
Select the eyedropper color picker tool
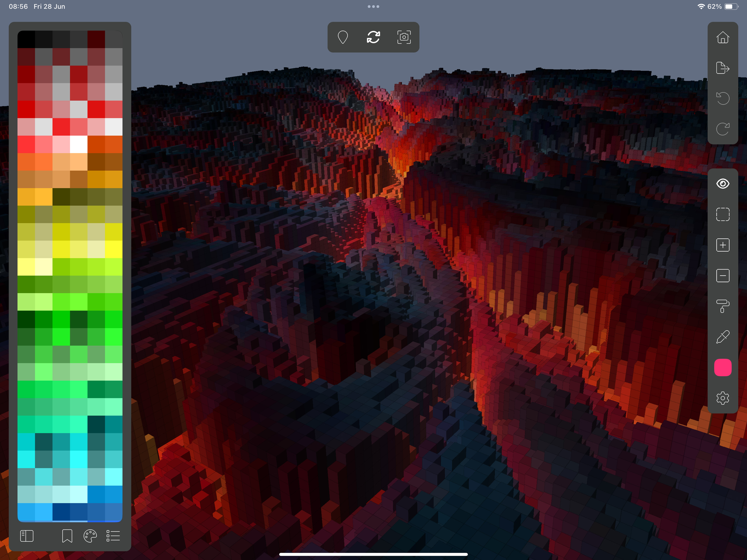pyautogui.click(x=723, y=337)
